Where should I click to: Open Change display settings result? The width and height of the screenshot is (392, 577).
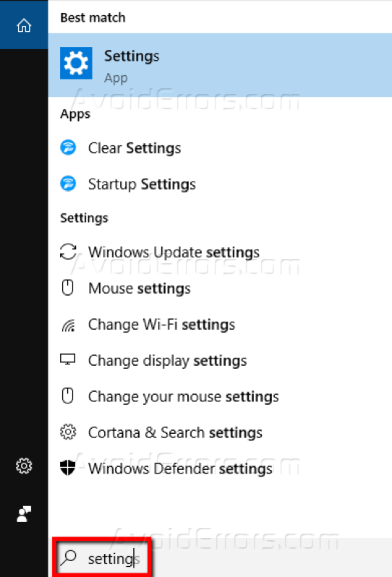click(220, 360)
